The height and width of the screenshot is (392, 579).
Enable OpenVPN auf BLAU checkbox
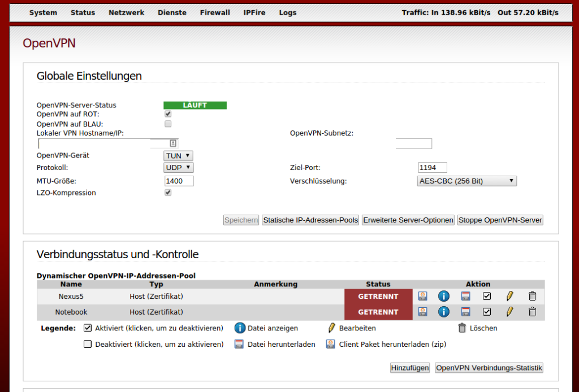(x=168, y=124)
